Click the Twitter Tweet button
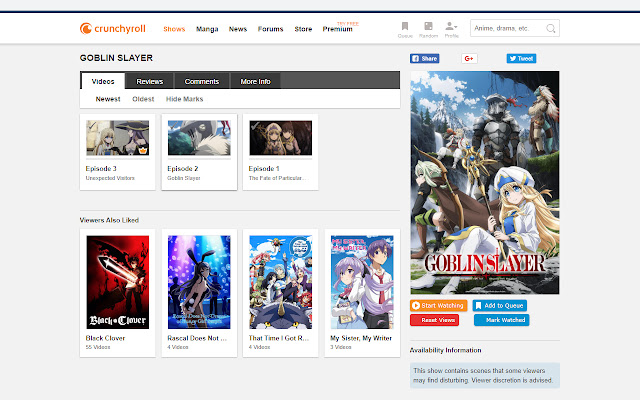 [x=521, y=58]
